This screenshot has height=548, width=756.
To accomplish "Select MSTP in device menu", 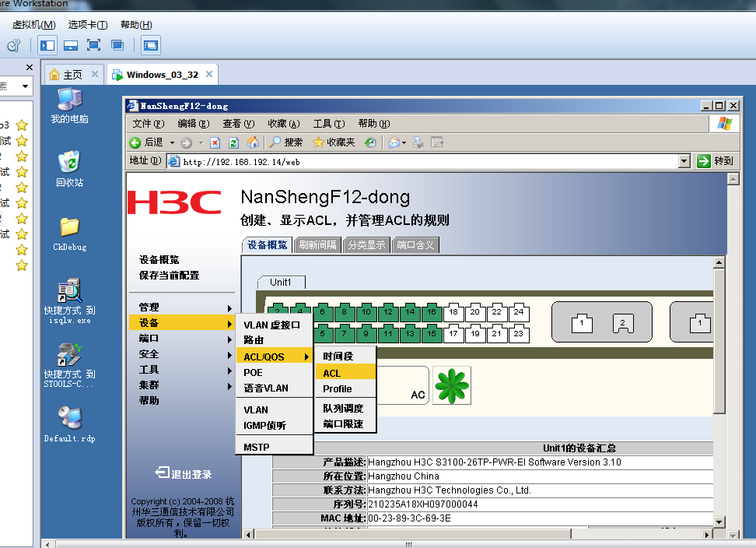I will pos(275,447).
